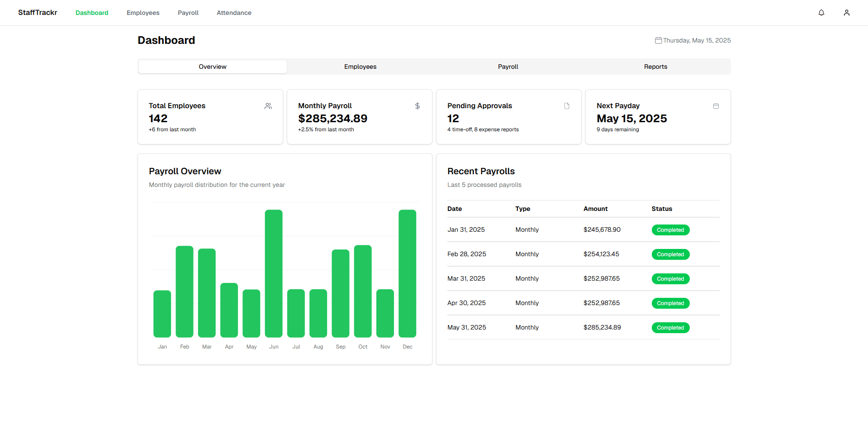Screen dimensions: 868x430
Task: Click the calendar icon beside today's date
Action: [x=658, y=41]
